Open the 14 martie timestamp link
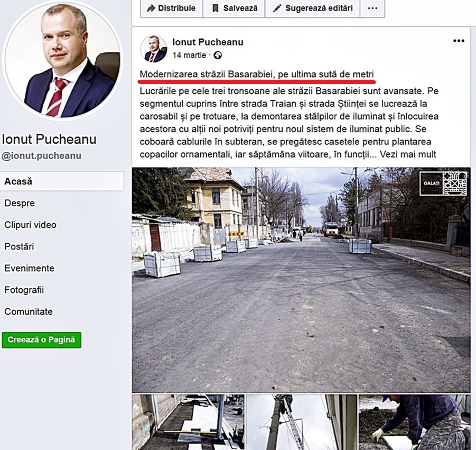Viewport: 476px width, 450px height. point(189,56)
